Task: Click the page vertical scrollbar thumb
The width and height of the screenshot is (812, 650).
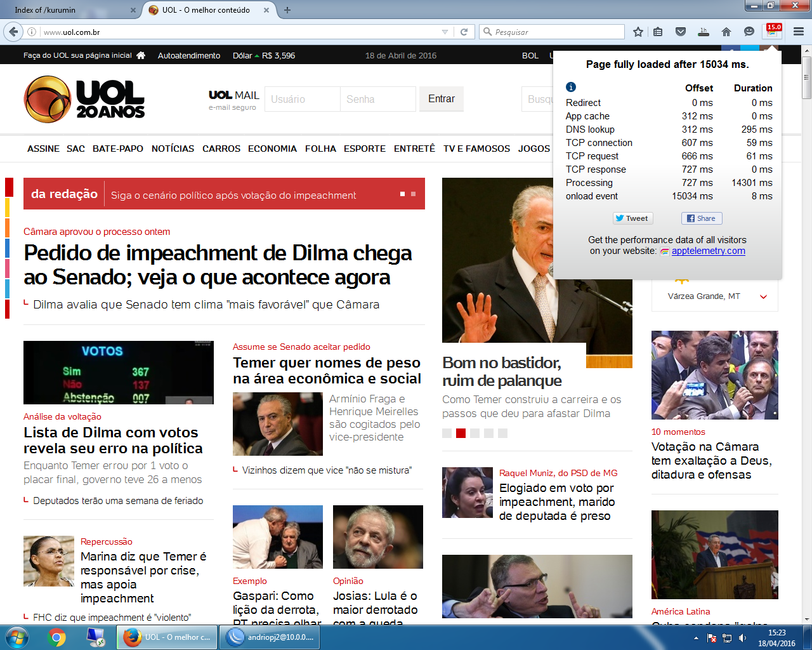Action: 807,77
